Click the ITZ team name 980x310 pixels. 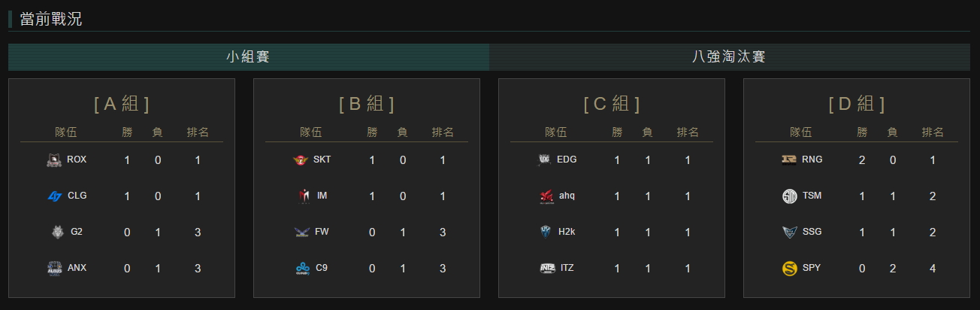coord(567,268)
